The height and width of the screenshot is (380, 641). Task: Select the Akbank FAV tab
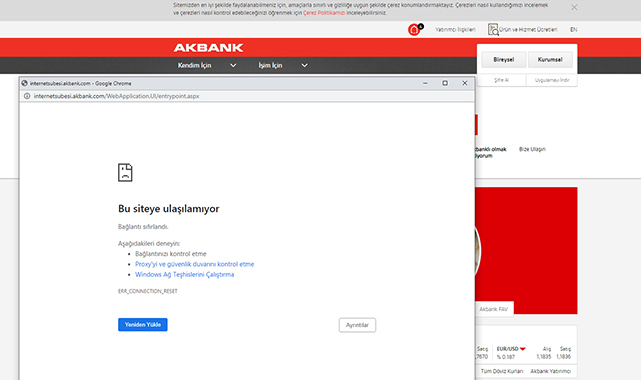(494, 309)
